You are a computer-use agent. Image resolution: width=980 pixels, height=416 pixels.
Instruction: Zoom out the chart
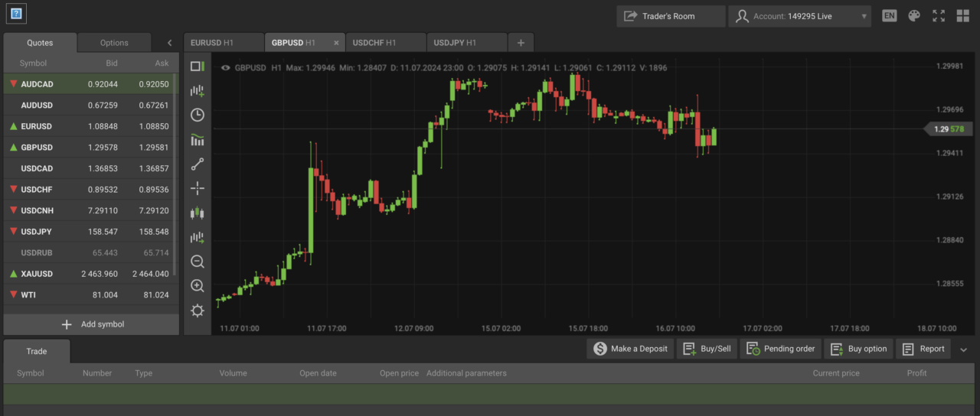coord(198,262)
